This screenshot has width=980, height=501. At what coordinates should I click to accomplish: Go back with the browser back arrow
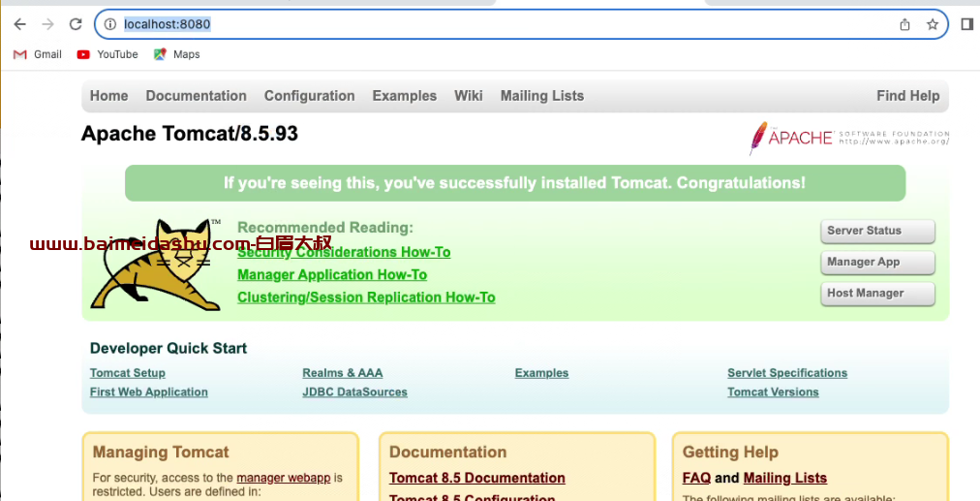[20, 24]
